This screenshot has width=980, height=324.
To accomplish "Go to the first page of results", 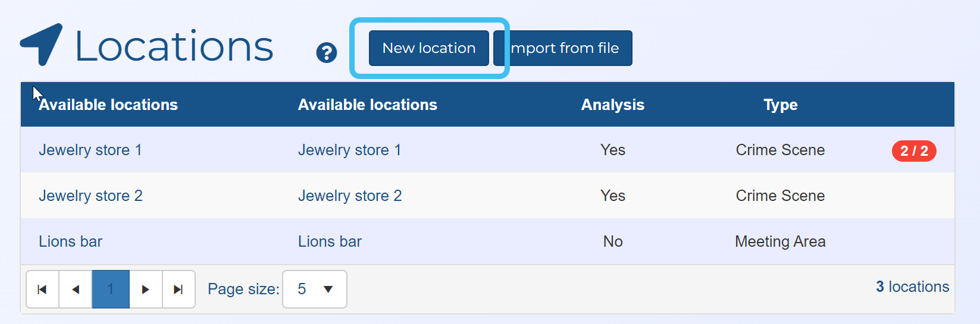I will (x=42, y=290).
